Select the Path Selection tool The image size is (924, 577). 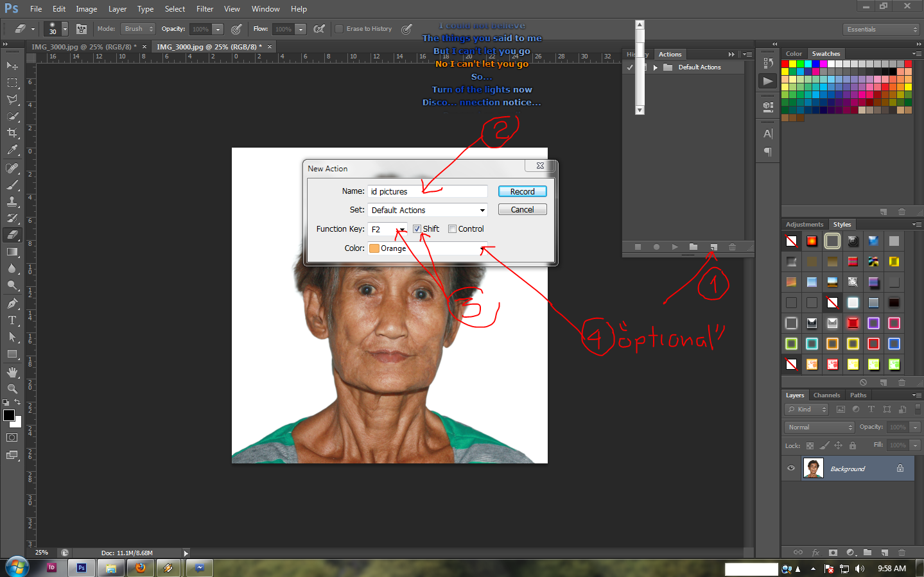[12, 336]
